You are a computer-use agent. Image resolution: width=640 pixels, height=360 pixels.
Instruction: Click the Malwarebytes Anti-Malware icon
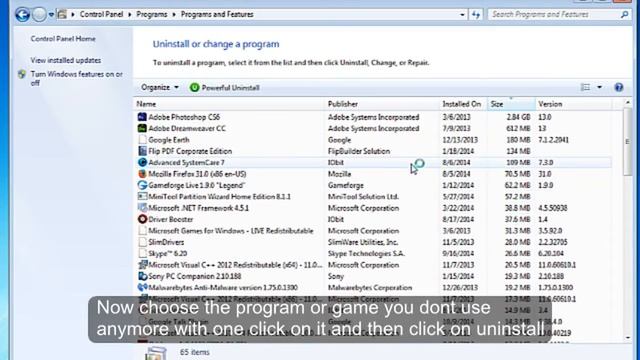point(142,288)
